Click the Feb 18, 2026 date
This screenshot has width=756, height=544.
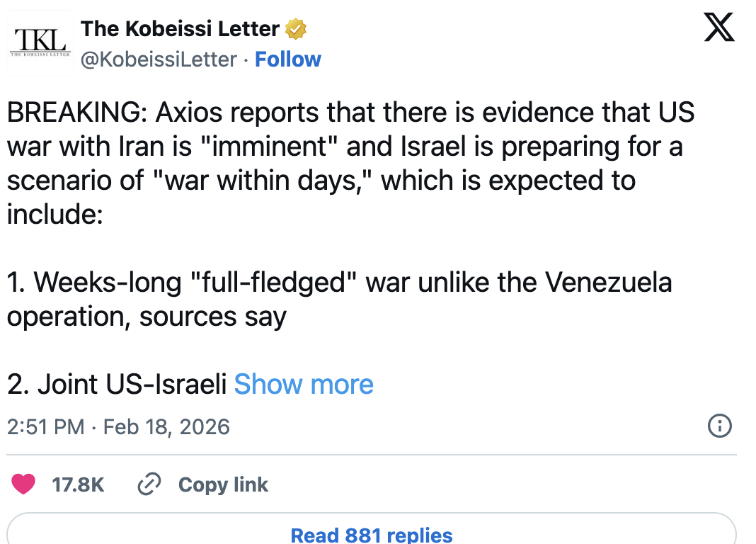coord(166,427)
